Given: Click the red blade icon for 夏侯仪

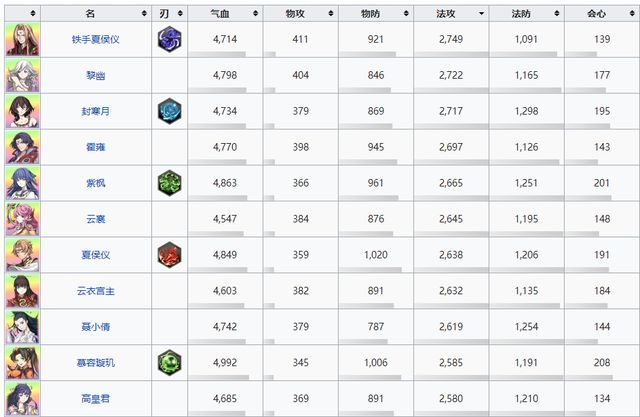Looking at the screenshot, I should [170, 255].
